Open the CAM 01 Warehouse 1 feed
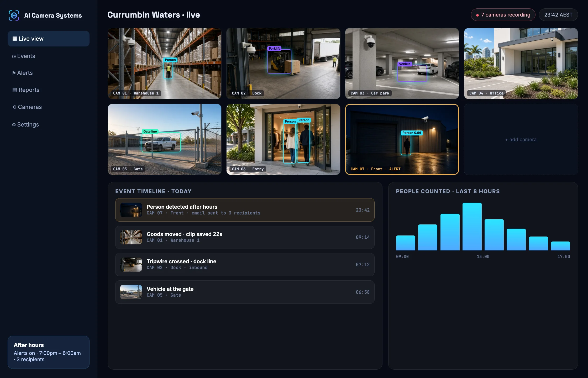 point(165,64)
